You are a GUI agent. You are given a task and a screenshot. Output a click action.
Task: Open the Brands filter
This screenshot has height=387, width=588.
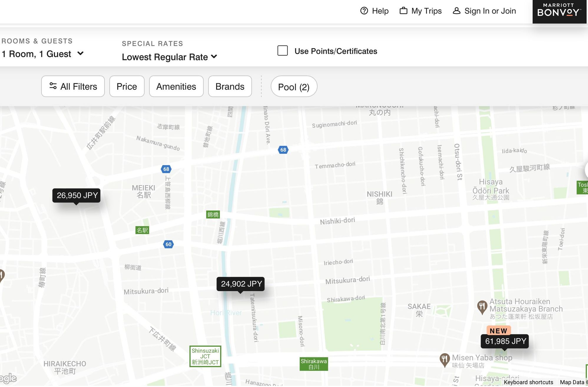click(230, 86)
